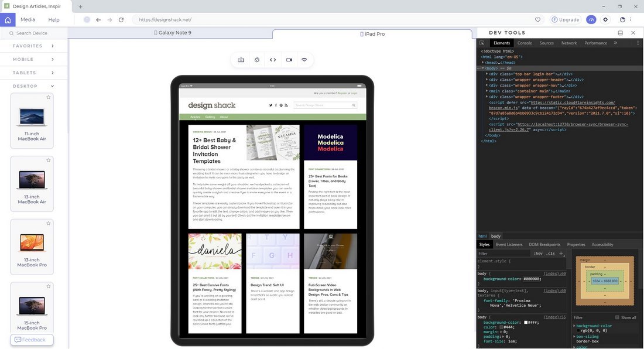Click the Styles Filter input
644x349 pixels.
503,254
